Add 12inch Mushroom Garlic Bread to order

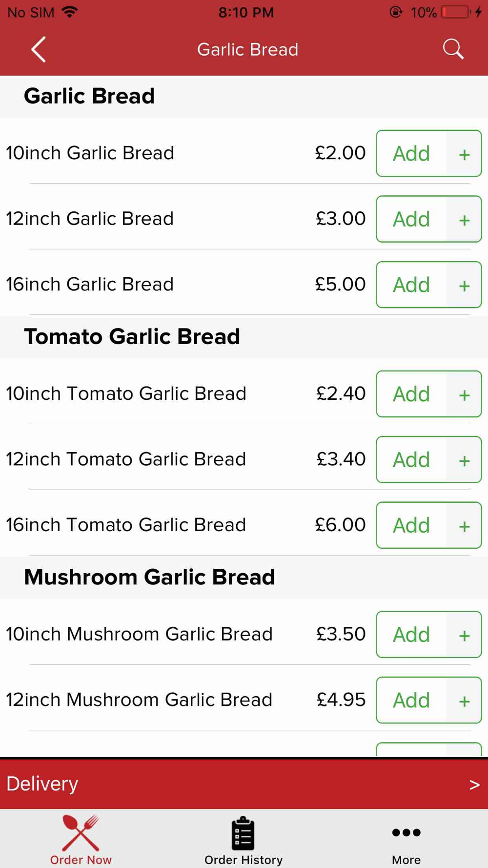click(411, 700)
